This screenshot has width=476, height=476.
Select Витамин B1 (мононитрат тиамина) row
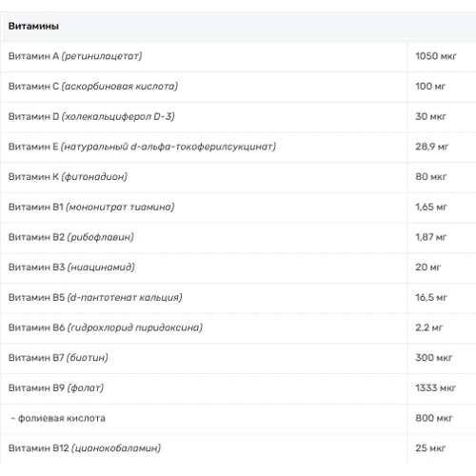[x=238, y=208]
